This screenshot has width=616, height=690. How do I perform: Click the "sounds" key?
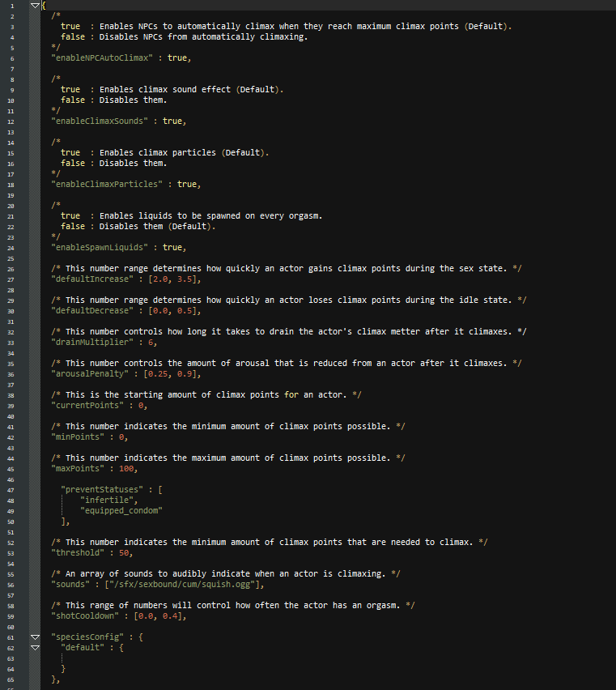tap(70, 585)
